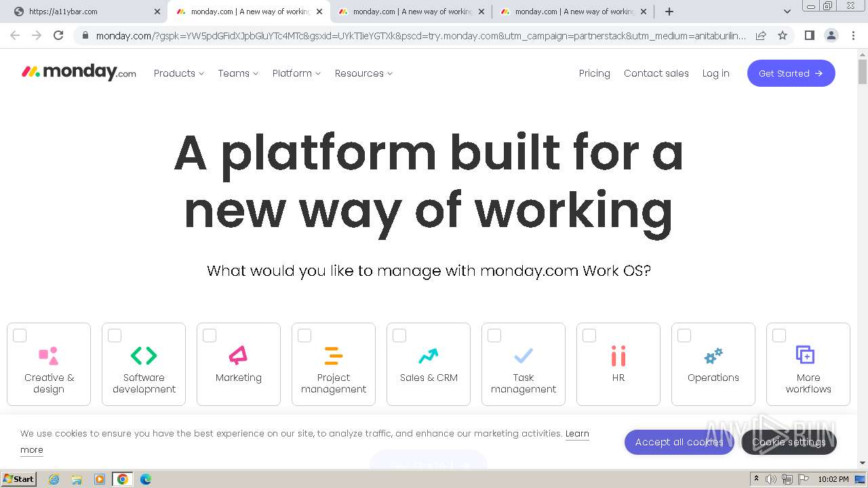Click the Operations gears icon
Screen dimensions: 868x488
click(x=713, y=355)
